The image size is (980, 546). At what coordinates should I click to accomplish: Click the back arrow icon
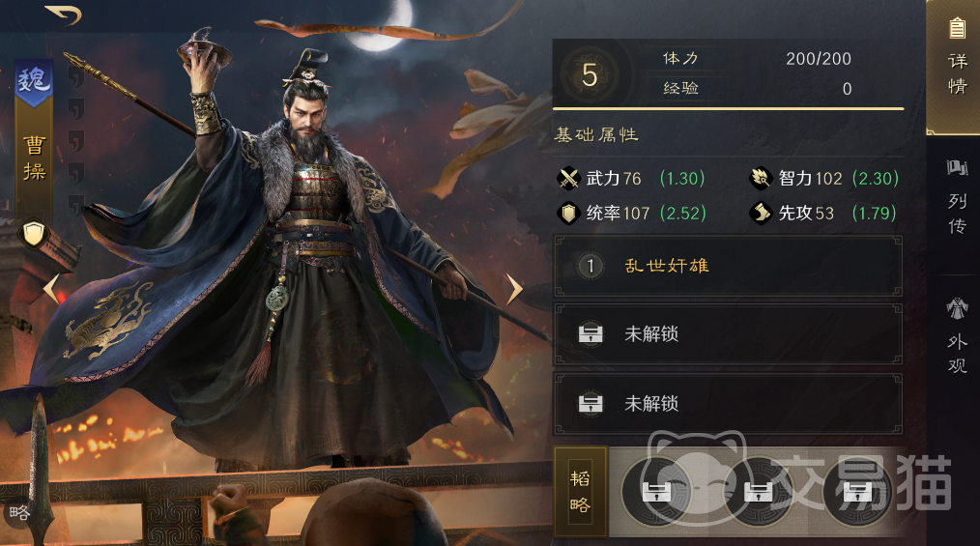pos(64,14)
